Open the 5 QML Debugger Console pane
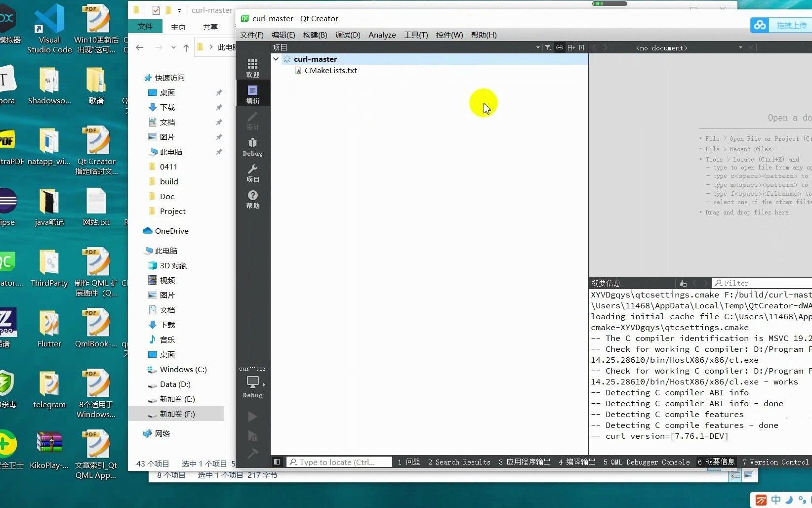The image size is (812, 508). (647, 462)
